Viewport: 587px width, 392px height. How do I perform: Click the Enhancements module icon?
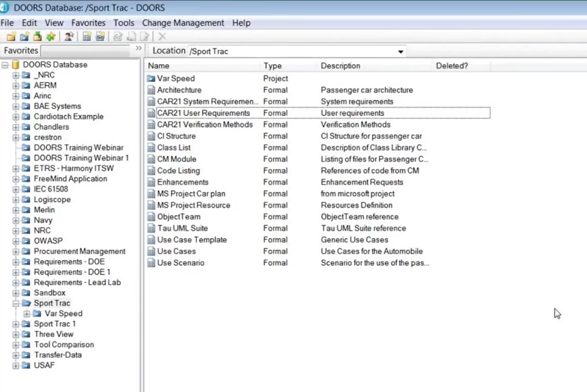coord(151,182)
